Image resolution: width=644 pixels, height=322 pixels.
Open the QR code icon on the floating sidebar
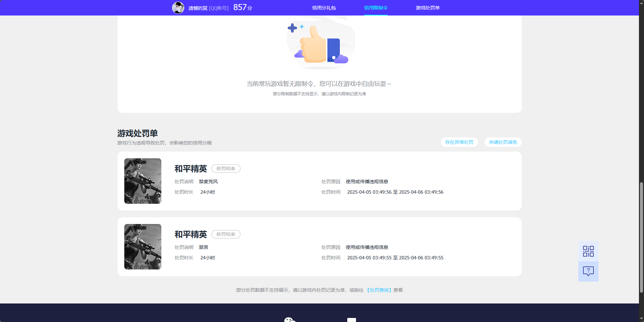pos(588,251)
